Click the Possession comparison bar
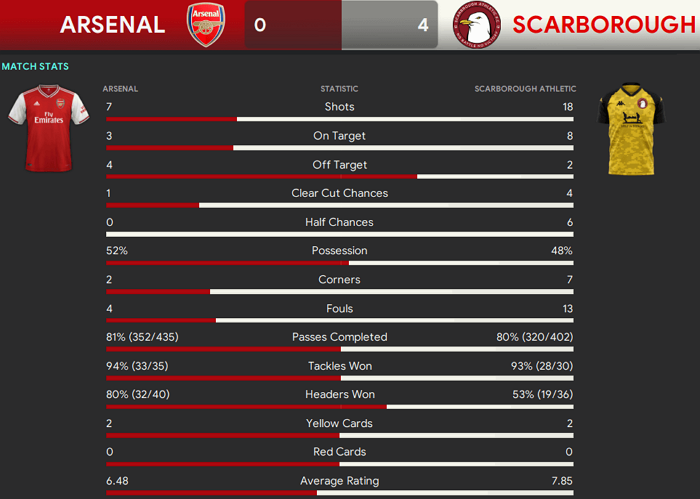The height and width of the screenshot is (499, 700). pos(340,263)
